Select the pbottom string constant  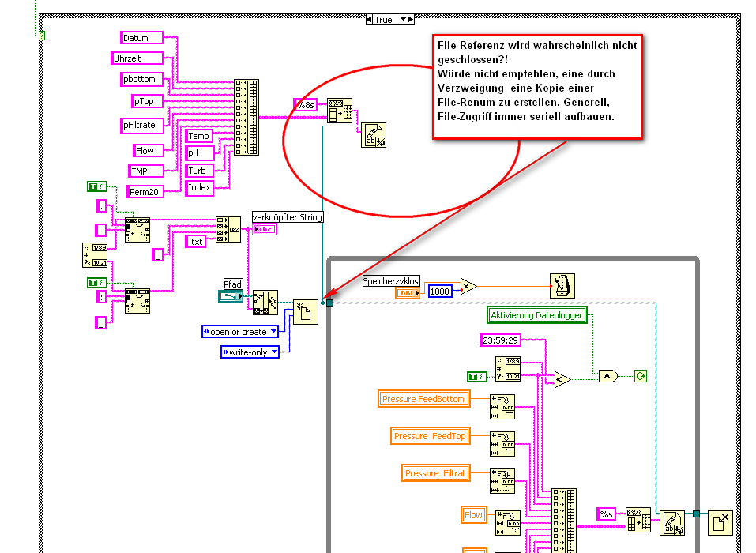tap(141, 79)
